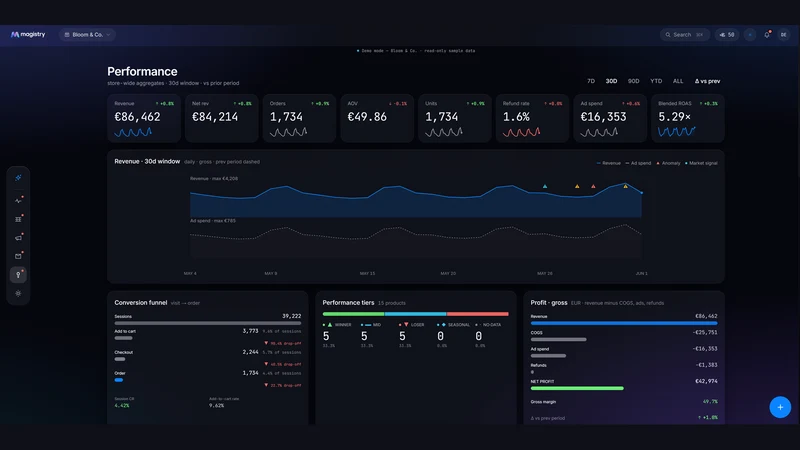Click the red anomaly triangle marker
Screen dimensions: 800x450
(593, 186)
